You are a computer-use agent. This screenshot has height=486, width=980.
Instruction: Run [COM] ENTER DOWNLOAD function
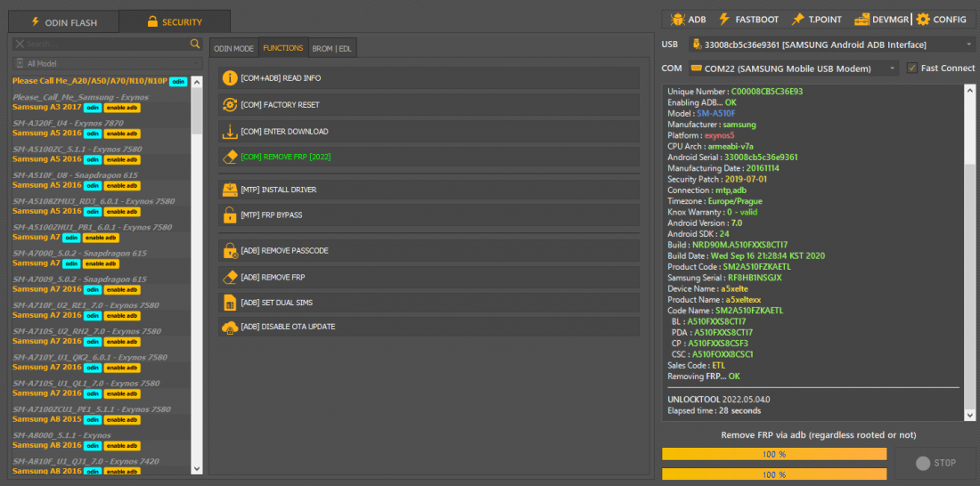(429, 132)
